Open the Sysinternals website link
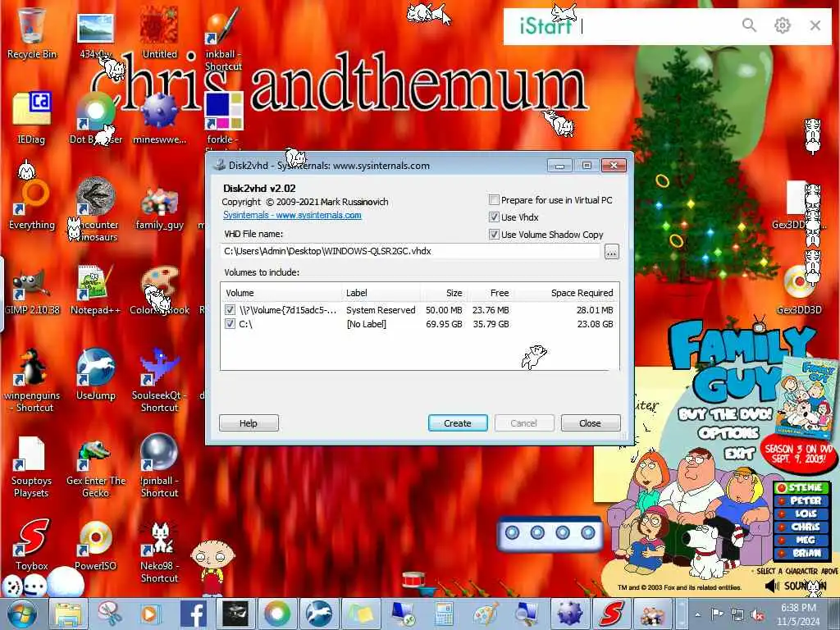This screenshot has height=630, width=840. coord(292,215)
